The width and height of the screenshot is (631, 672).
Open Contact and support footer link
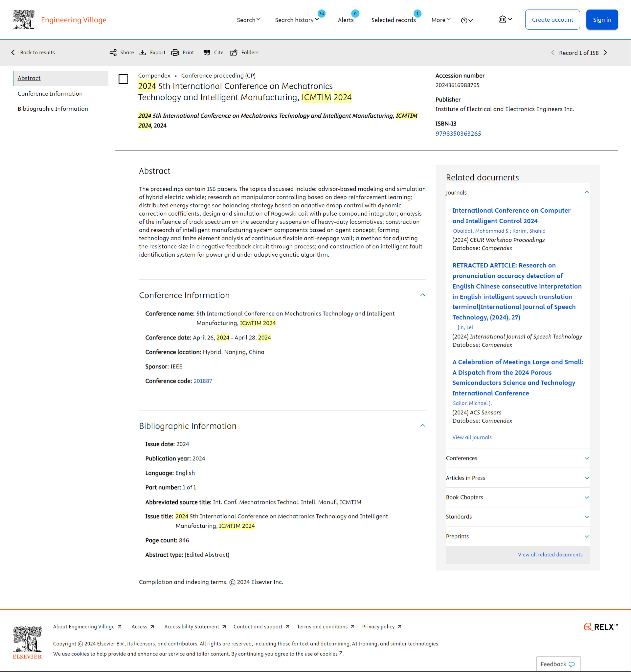[x=261, y=627]
